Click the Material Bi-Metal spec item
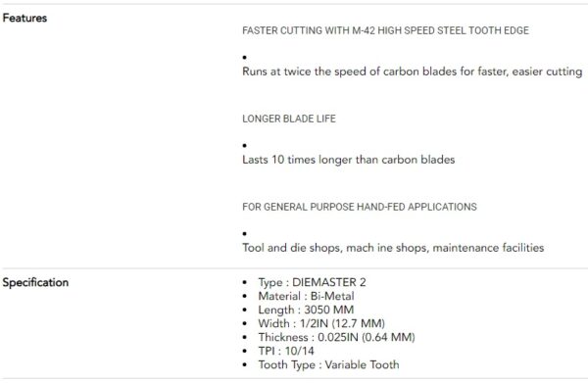 point(306,296)
